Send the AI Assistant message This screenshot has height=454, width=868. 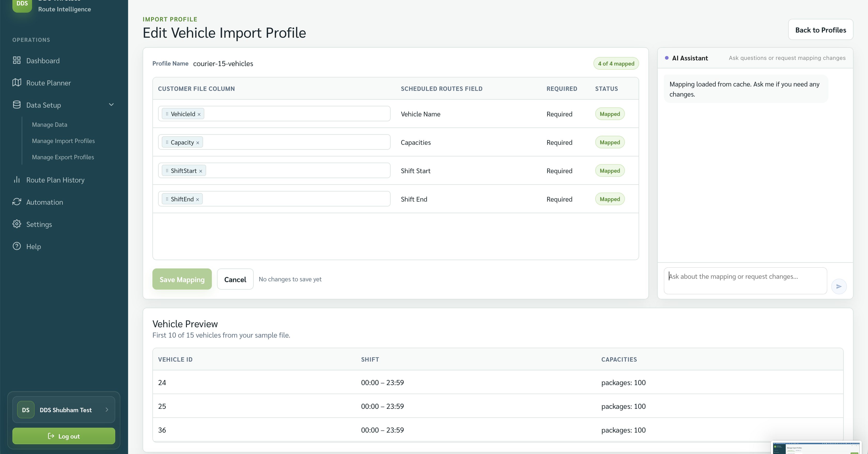pos(839,286)
